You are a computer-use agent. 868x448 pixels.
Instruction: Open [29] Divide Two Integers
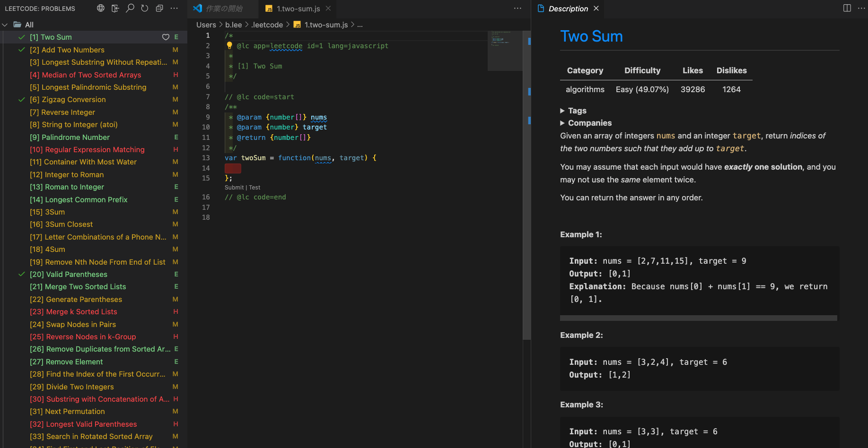click(95, 387)
